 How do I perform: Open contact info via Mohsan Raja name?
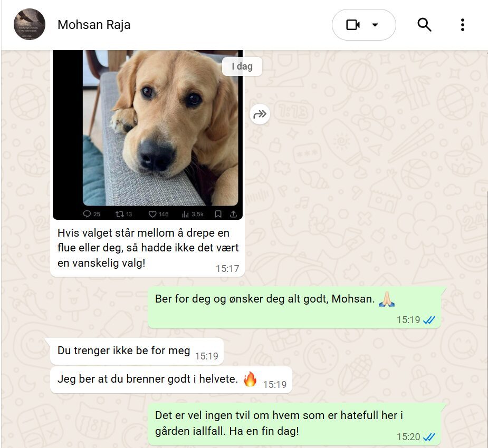94,25
